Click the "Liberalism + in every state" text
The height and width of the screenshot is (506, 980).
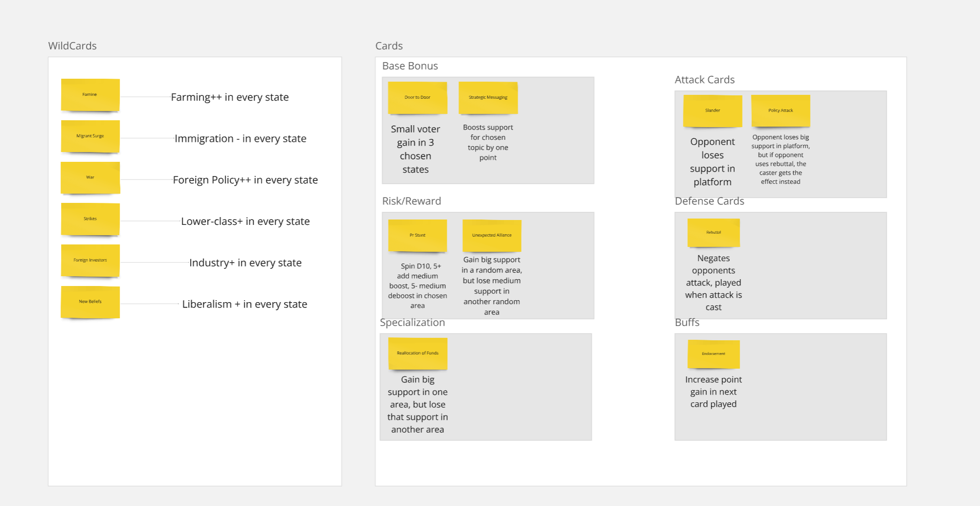(244, 304)
